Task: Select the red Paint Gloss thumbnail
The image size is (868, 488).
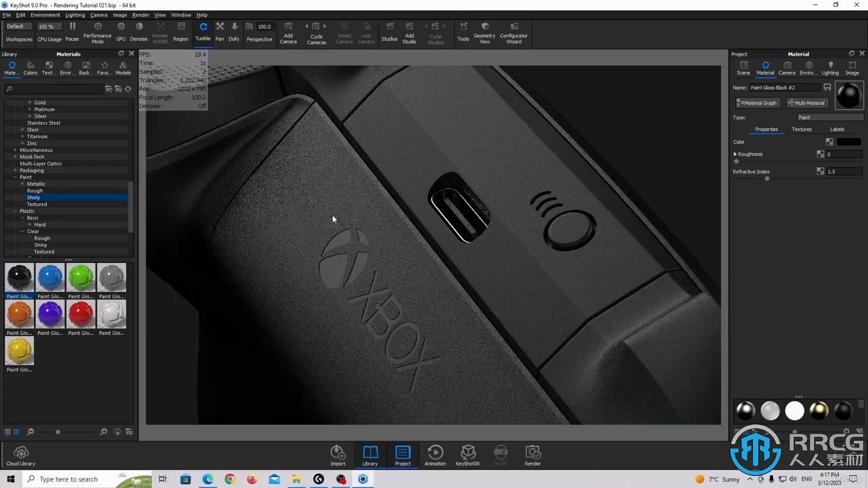Action: [x=81, y=314]
